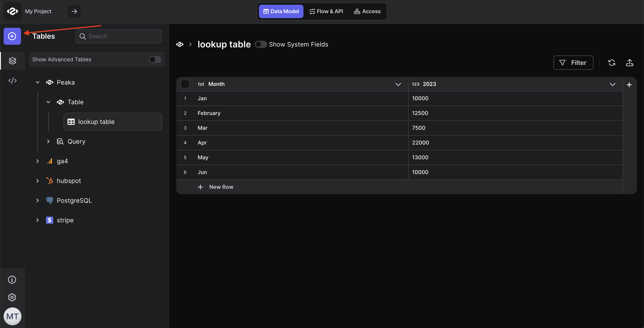Add a new column with plus icon
This screenshot has height=328, width=644.
click(x=629, y=85)
